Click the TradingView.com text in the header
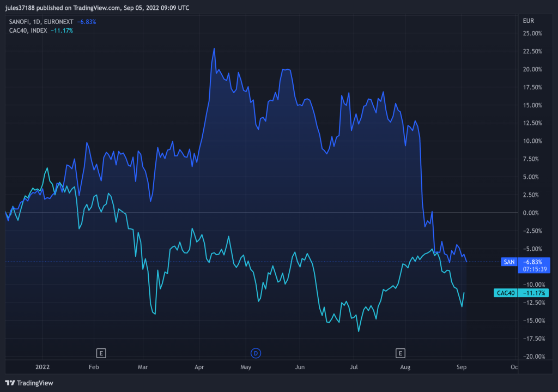Screen dimensions: 558x392 pos(97,8)
